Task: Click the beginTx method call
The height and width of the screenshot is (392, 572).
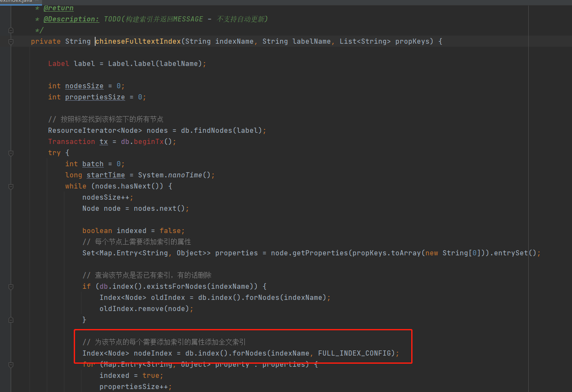Action: point(148,142)
